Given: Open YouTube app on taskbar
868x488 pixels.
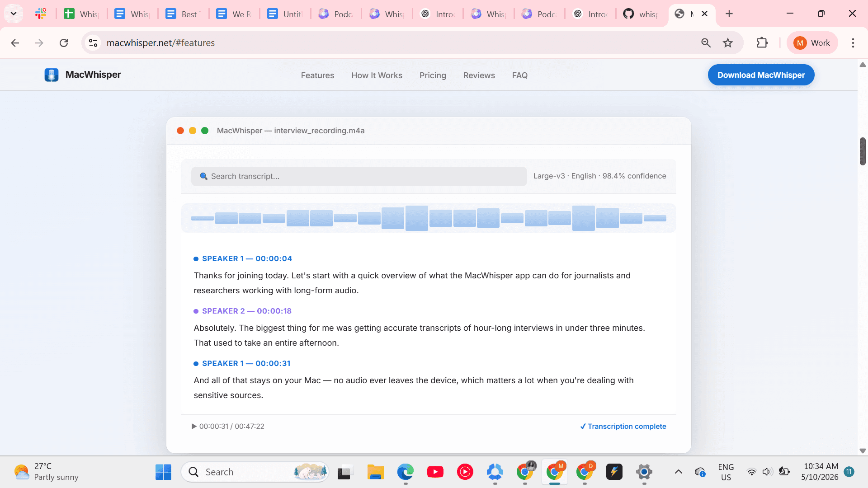Looking at the screenshot, I should (x=435, y=472).
